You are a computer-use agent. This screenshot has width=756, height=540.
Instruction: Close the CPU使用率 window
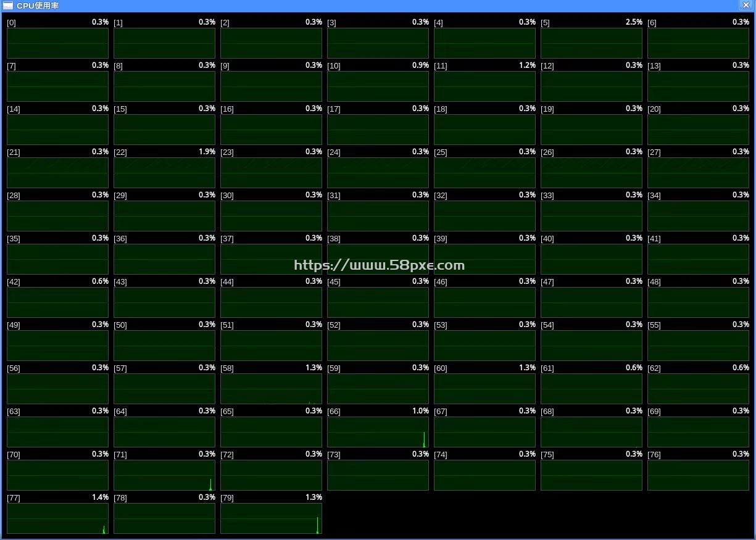pyautogui.click(x=745, y=5)
